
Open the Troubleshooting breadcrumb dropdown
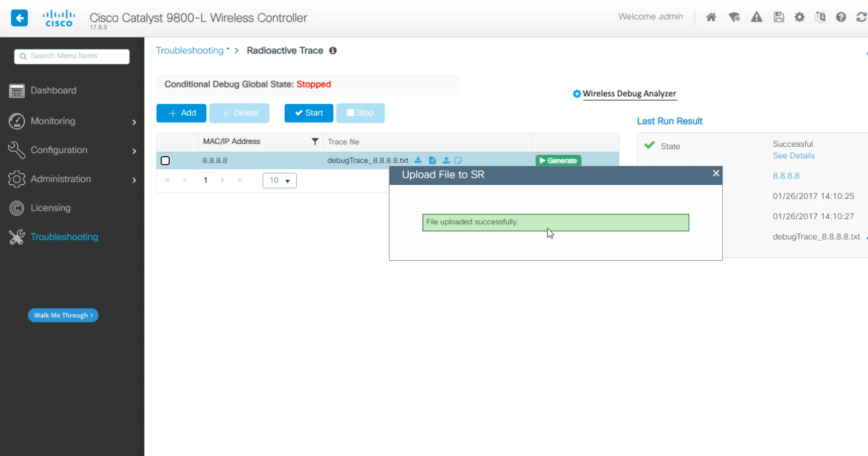point(193,51)
